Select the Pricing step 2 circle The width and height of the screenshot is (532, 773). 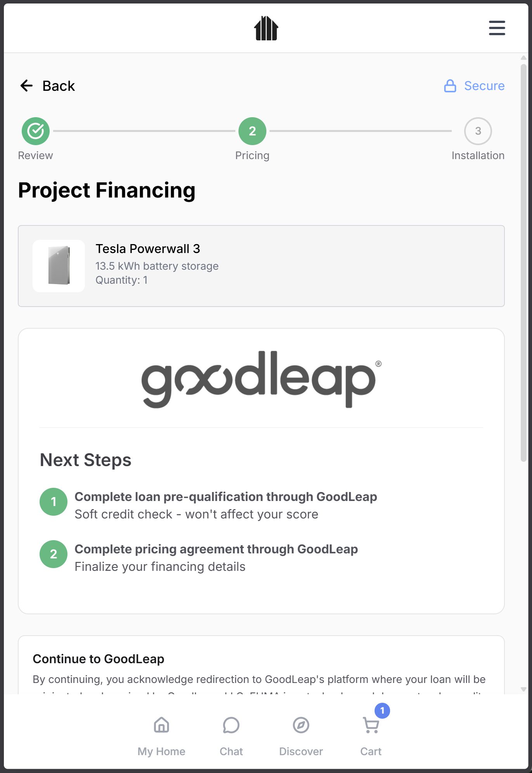[252, 131]
